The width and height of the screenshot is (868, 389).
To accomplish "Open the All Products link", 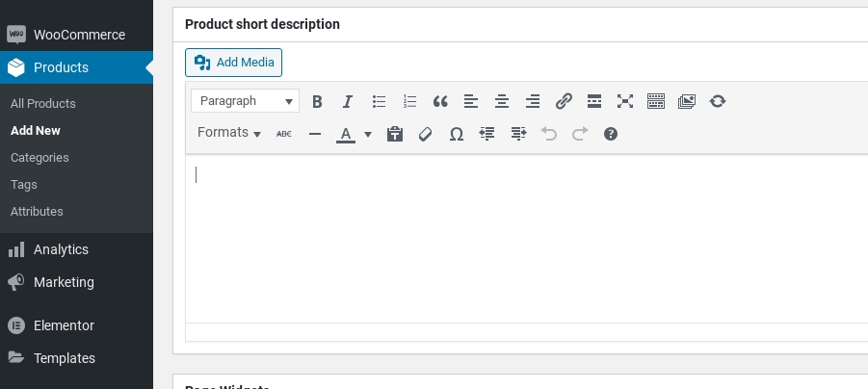I will coord(43,103).
